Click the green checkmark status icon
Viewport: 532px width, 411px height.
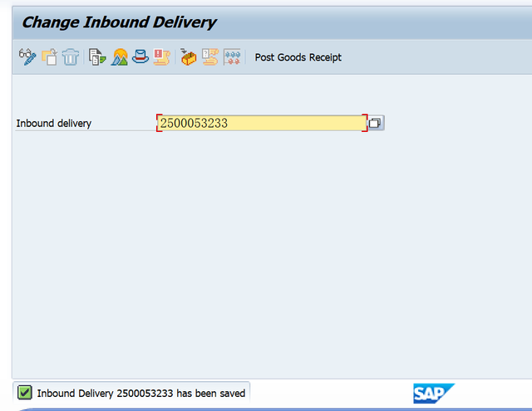25,393
